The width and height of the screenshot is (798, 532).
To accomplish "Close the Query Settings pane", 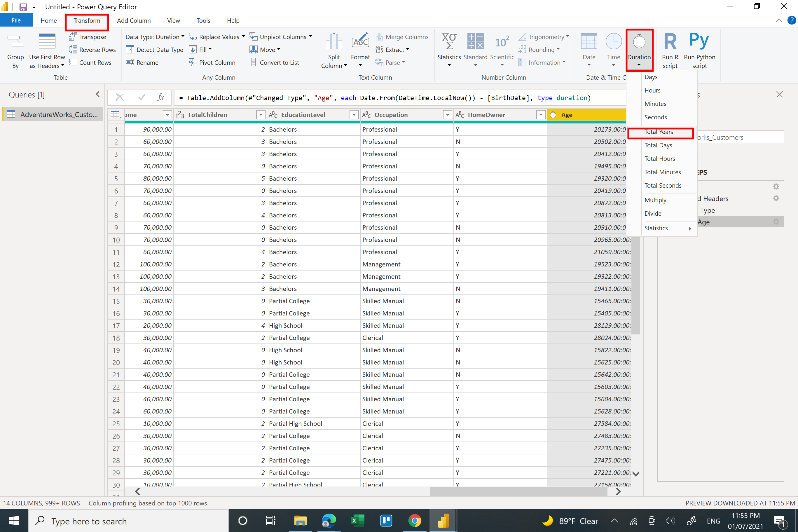I will click(x=779, y=94).
